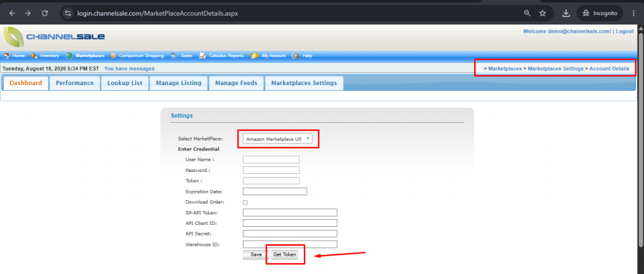The image size is (644, 274).
Task: Open Chrome three-dot menu
Action: 633,13
